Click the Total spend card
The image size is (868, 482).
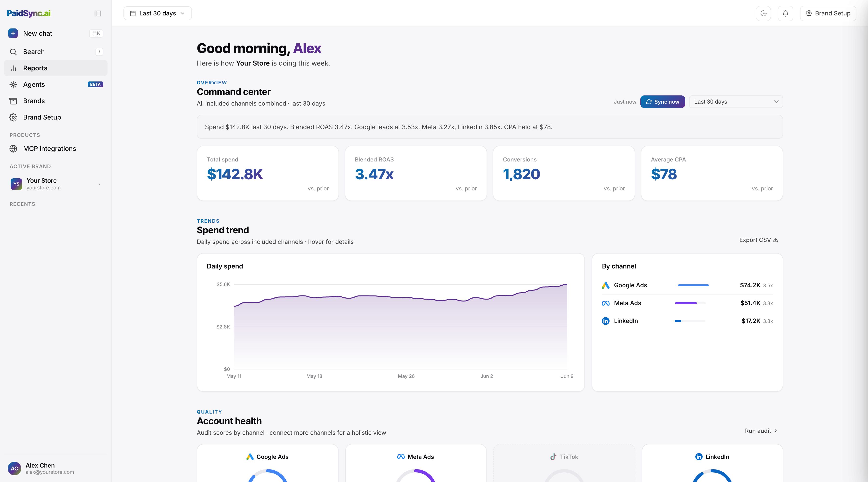(268, 173)
